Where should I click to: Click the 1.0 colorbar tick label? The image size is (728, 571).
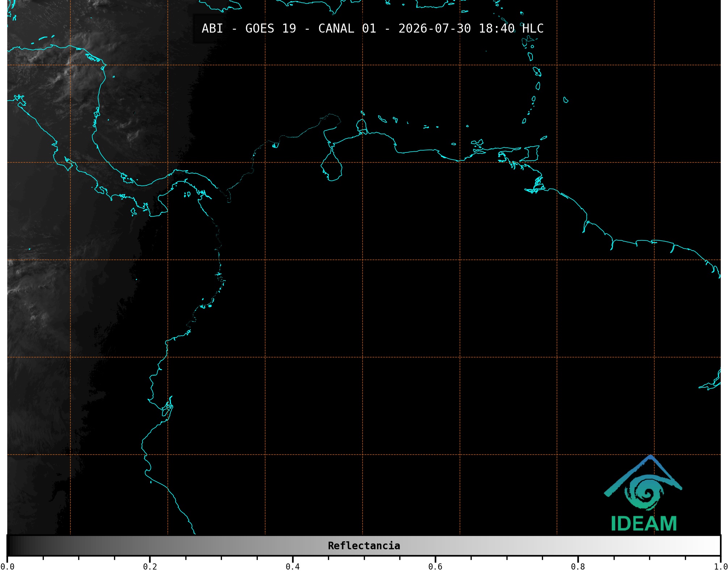pyautogui.click(x=720, y=567)
